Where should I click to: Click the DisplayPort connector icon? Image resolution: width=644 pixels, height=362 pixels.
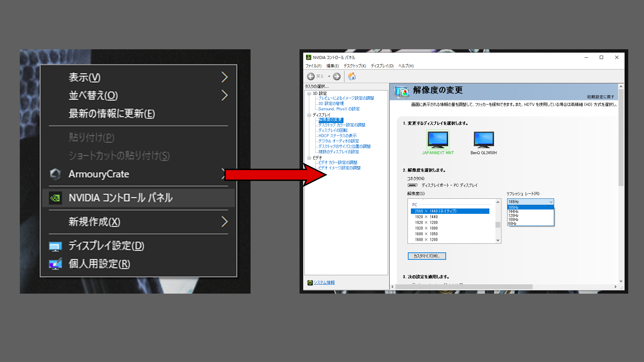click(412, 185)
